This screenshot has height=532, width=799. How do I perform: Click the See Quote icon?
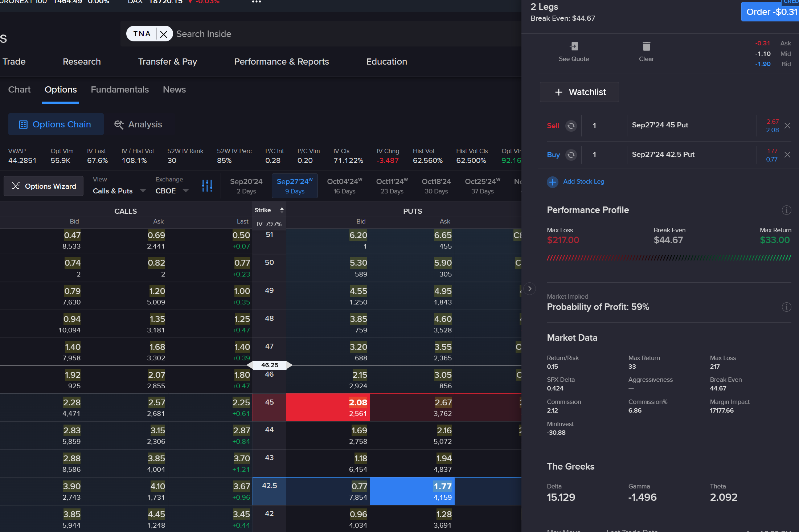(x=574, y=46)
